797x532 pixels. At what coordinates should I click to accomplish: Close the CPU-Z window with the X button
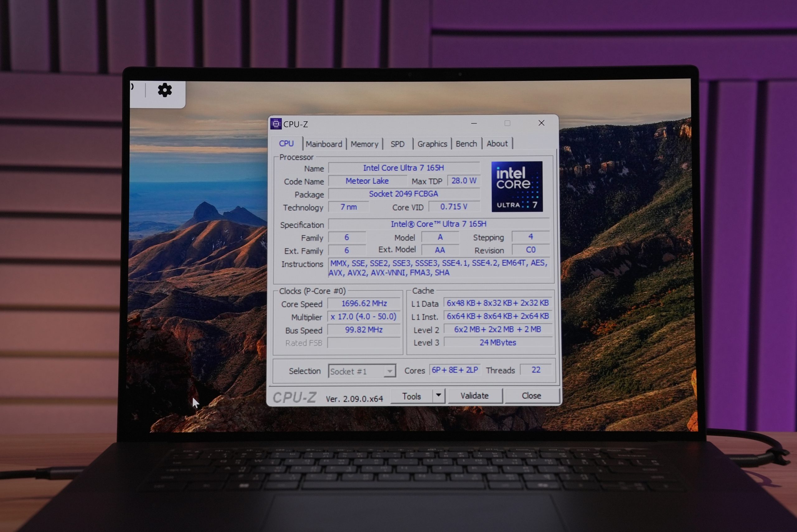[x=541, y=123]
